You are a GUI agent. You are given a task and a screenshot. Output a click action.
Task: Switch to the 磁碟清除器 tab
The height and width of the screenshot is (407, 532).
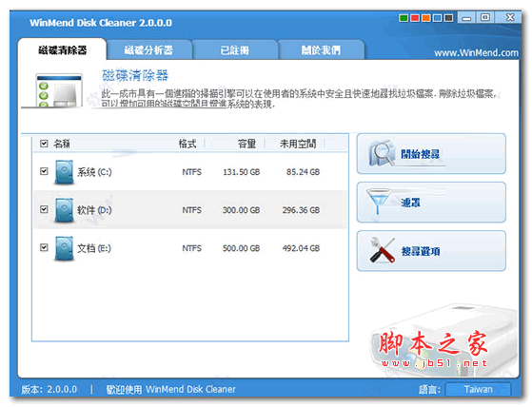63,50
